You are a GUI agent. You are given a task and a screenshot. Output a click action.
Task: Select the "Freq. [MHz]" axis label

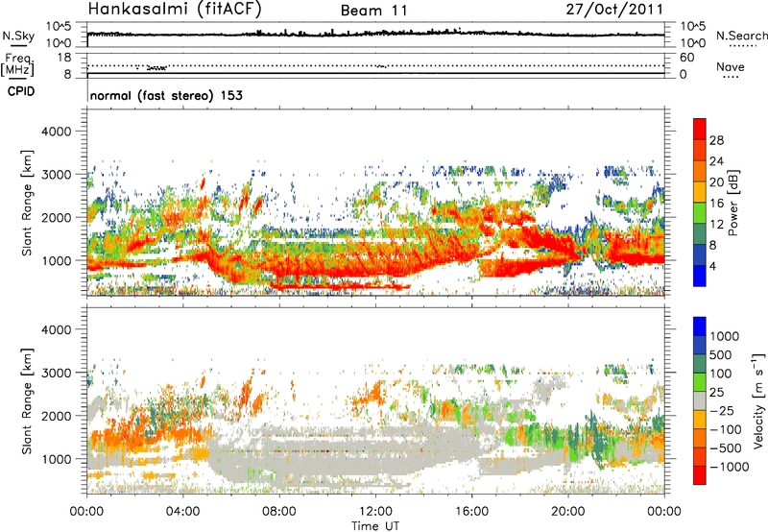click(17, 65)
